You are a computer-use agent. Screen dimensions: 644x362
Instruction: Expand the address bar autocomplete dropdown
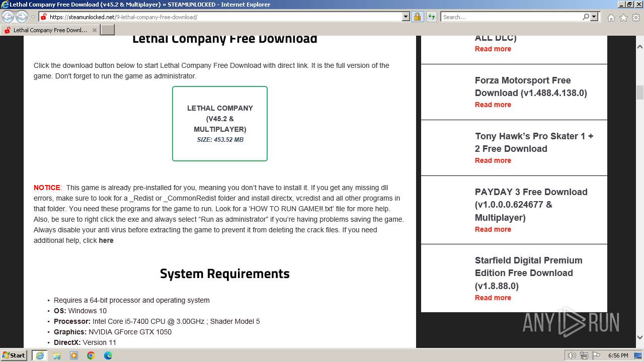[406, 17]
